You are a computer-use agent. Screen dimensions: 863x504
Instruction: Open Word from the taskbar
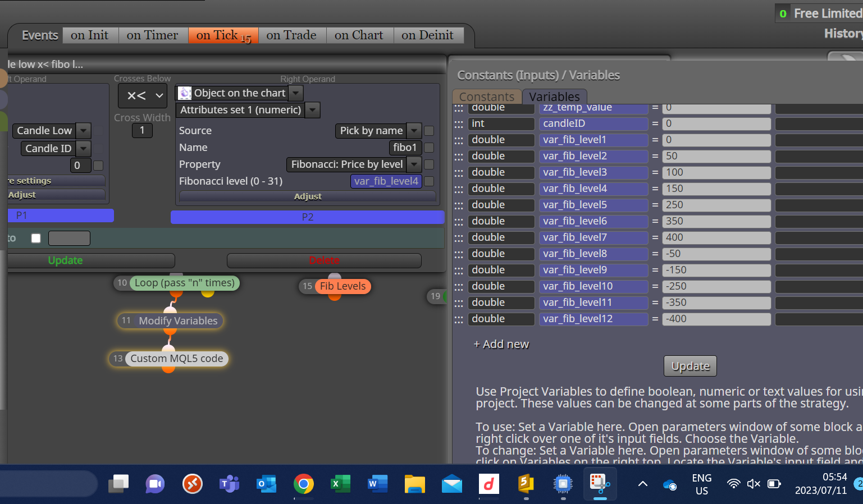click(x=377, y=484)
